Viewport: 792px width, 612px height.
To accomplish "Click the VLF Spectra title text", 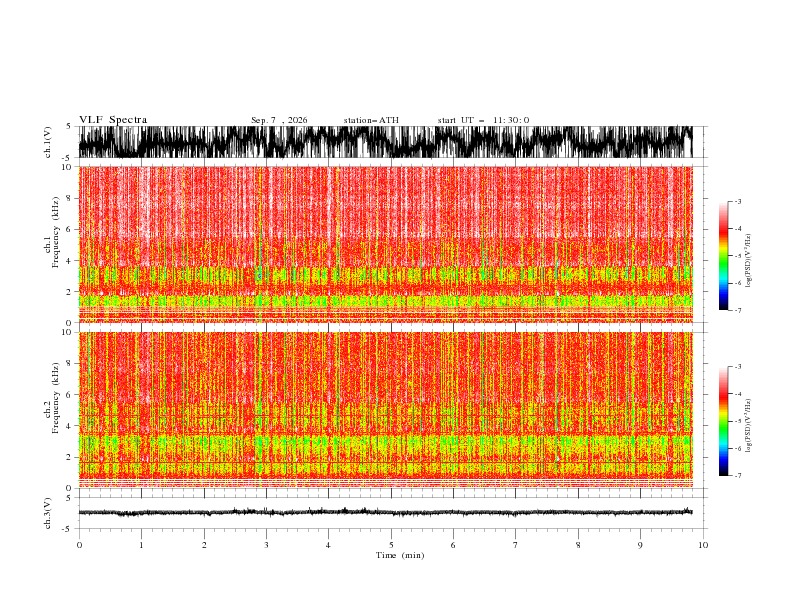I will tap(113, 120).
